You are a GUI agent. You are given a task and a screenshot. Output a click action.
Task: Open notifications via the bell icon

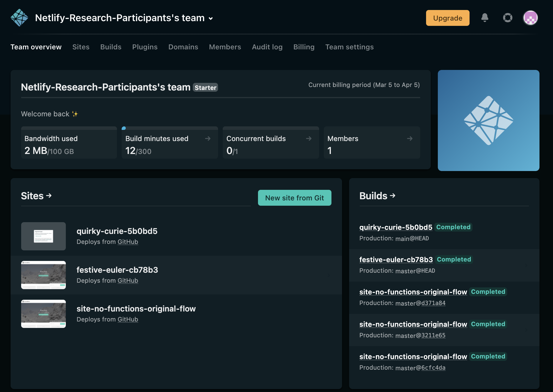pos(485,18)
